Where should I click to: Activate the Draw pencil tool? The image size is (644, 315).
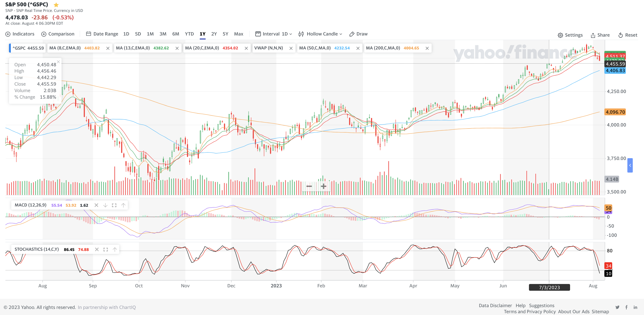click(358, 34)
